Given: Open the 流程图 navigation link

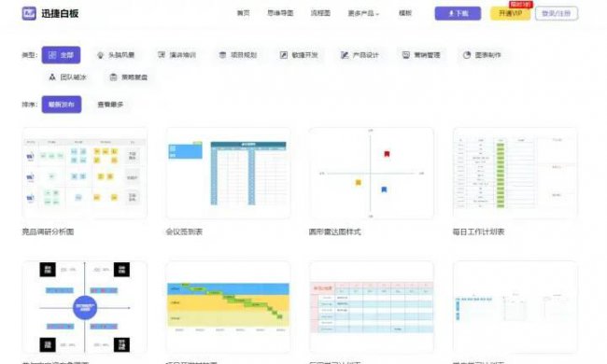Looking at the screenshot, I should click(x=320, y=13).
